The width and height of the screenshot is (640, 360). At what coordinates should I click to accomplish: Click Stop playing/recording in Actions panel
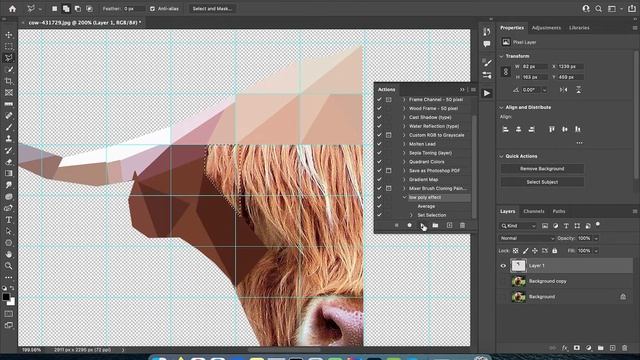pyautogui.click(x=396, y=225)
